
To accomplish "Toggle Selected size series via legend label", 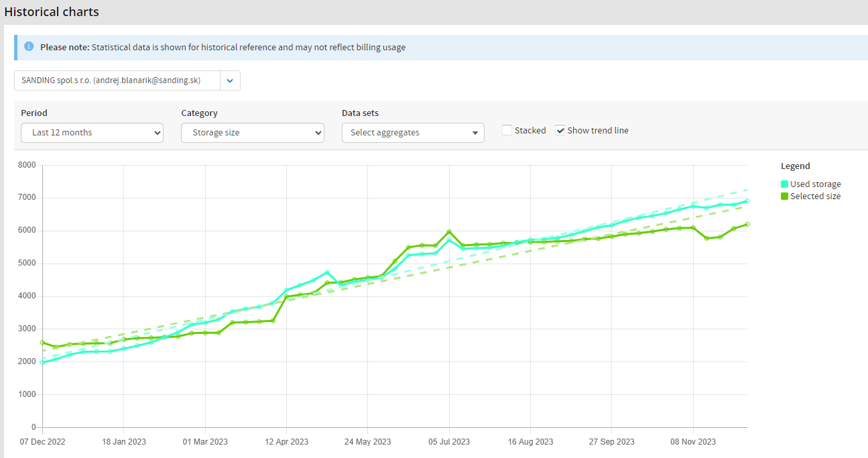I will click(x=815, y=196).
